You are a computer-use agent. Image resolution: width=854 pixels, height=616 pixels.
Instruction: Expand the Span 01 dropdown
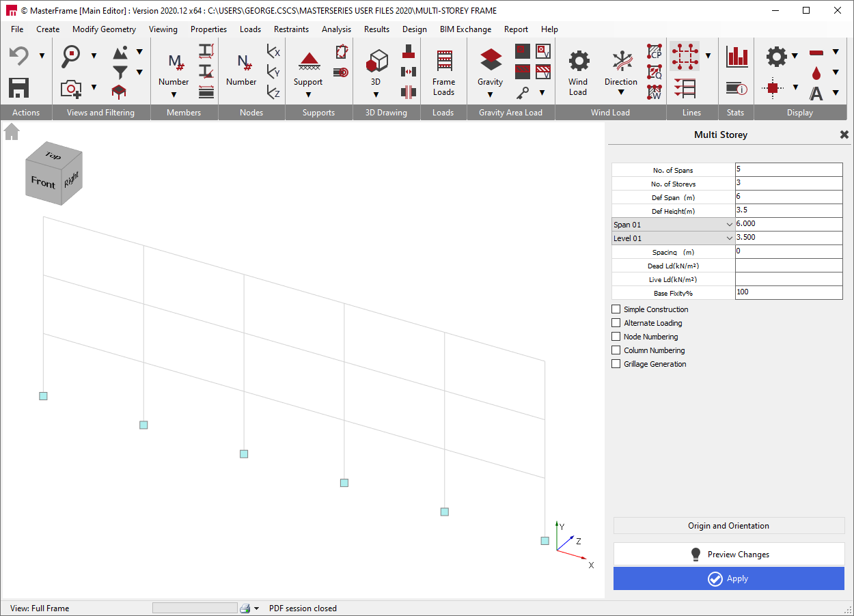pyautogui.click(x=730, y=225)
